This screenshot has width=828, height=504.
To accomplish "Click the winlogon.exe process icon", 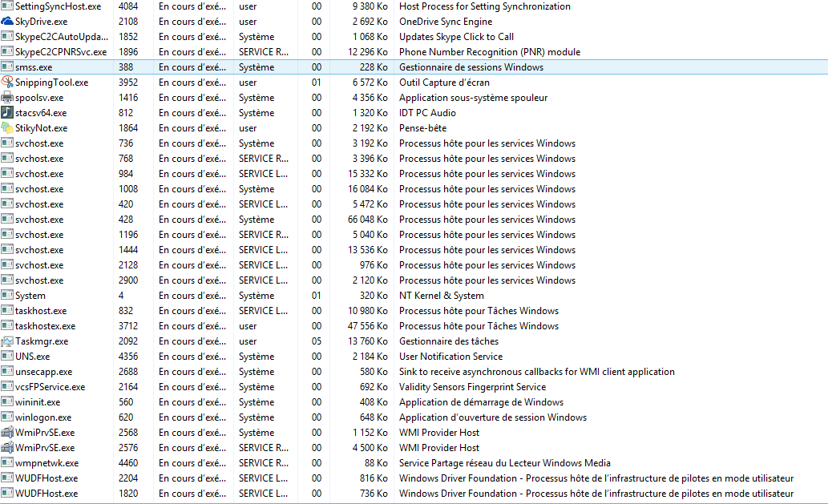I will click(7, 417).
